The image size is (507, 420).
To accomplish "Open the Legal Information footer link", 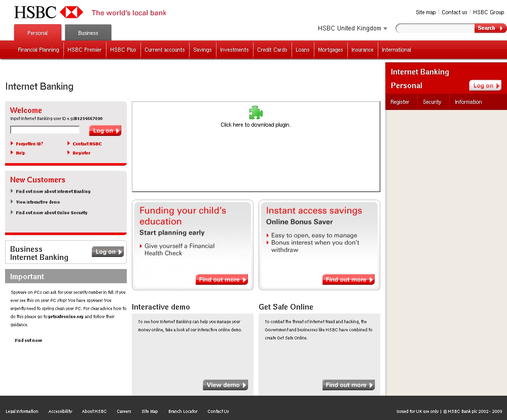I will (x=22, y=411).
